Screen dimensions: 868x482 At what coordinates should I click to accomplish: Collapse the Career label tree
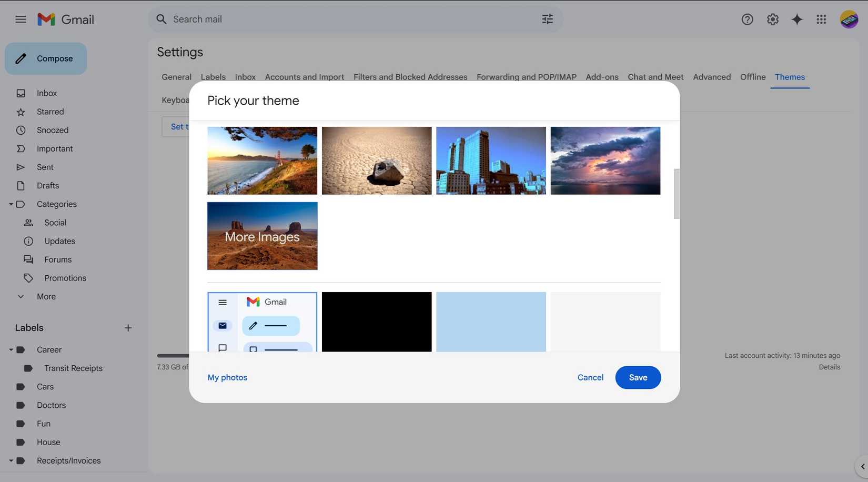11,350
